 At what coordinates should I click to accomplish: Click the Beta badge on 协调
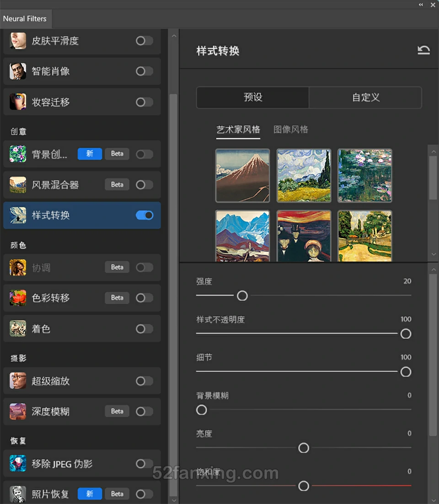117,267
